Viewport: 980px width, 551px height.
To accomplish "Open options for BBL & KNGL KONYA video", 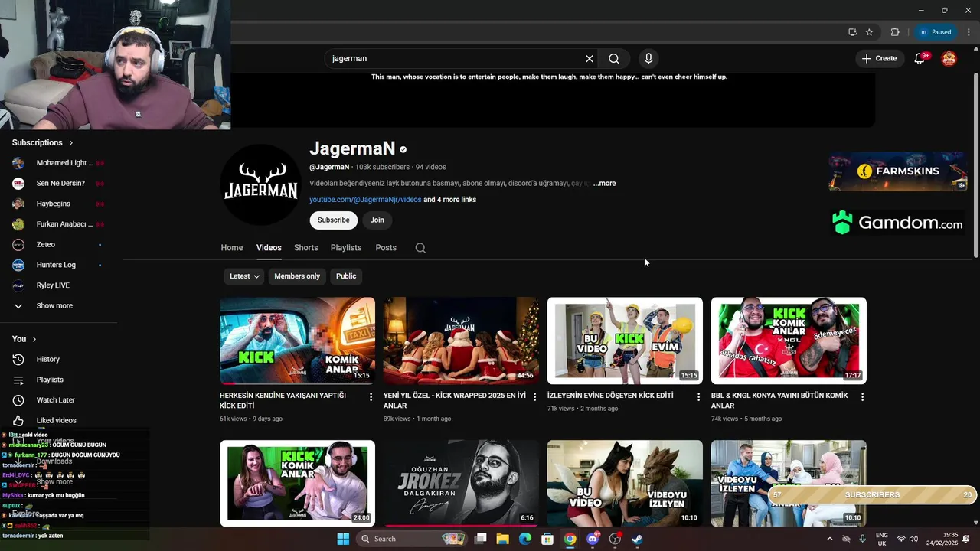I will pos(862,397).
